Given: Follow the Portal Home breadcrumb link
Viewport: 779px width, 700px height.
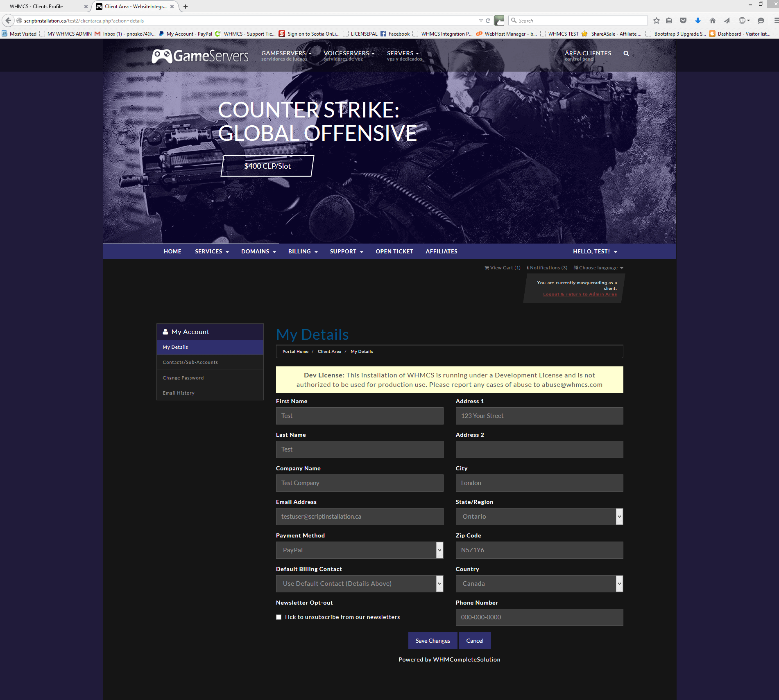Looking at the screenshot, I should tap(295, 352).
